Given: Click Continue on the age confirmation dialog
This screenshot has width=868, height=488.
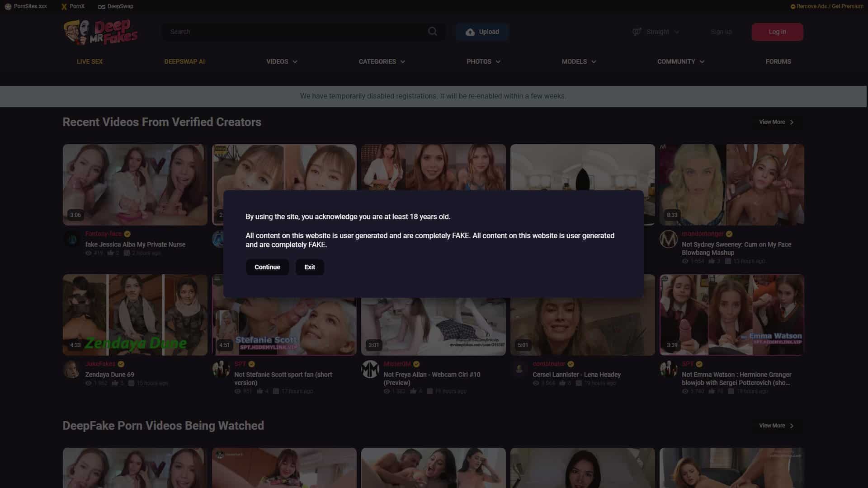Looking at the screenshot, I should tap(267, 267).
